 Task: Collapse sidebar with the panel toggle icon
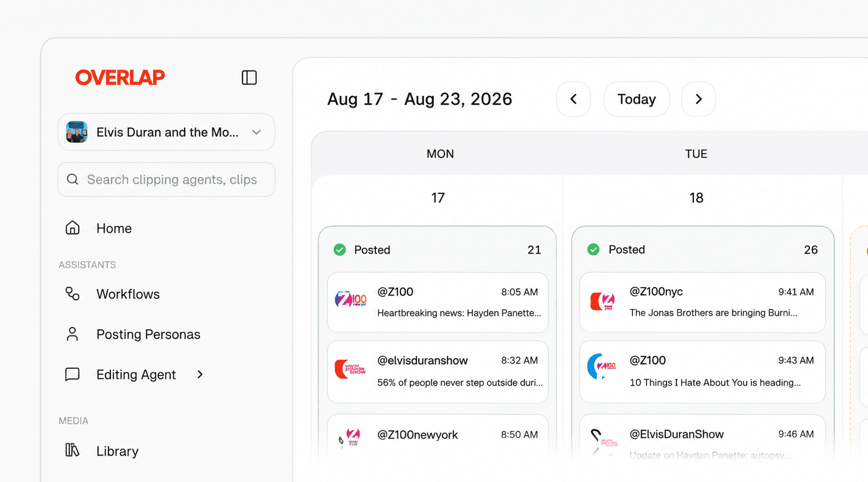coord(249,77)
